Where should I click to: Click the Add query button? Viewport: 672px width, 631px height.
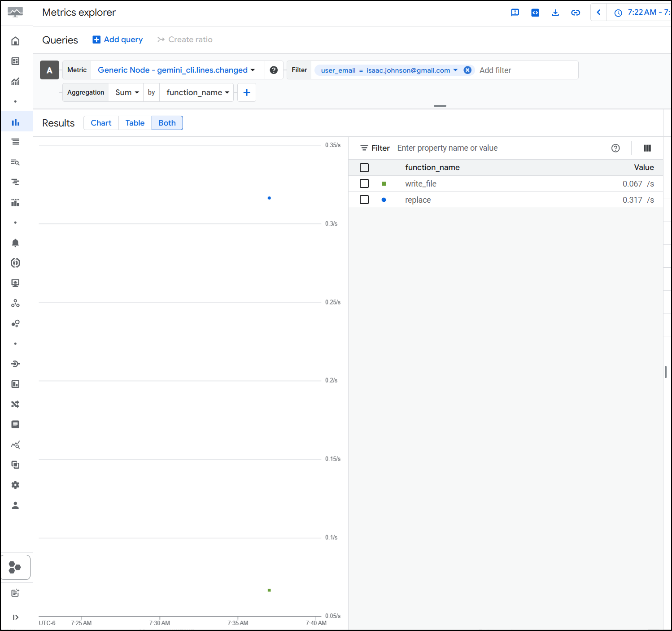point(118,39)
